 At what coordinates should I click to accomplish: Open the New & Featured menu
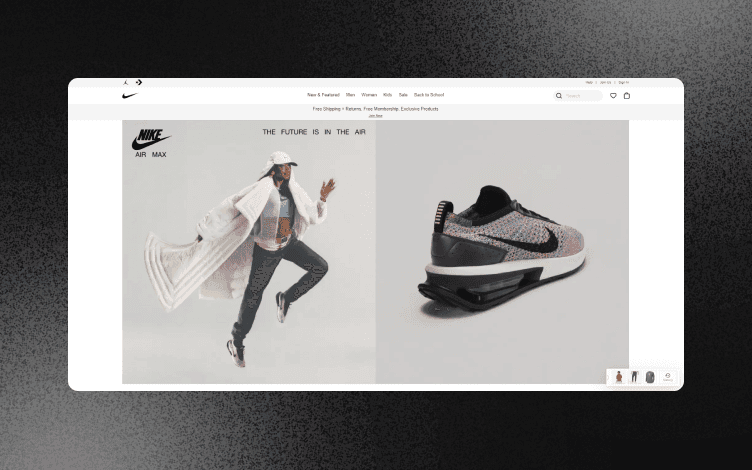[323, 95]
